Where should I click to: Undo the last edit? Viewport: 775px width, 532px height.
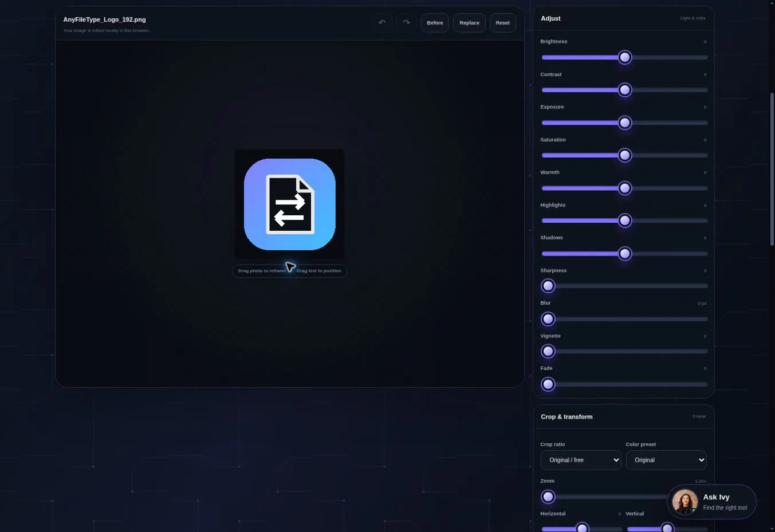click(382, 23)
